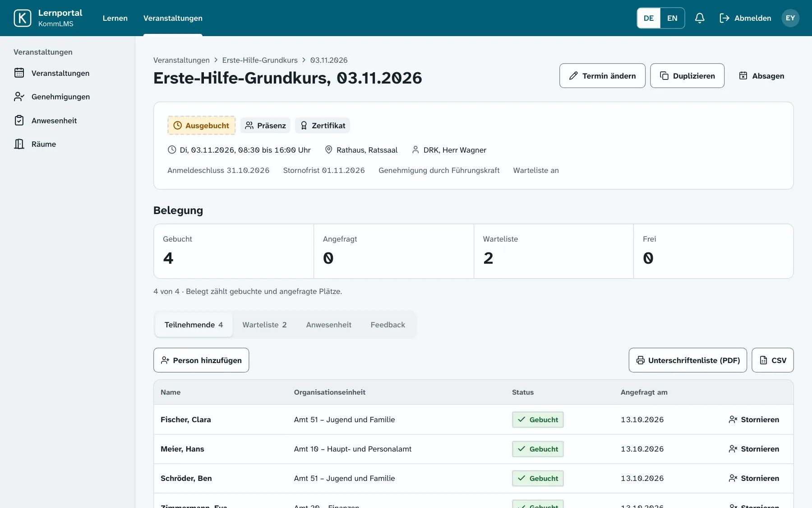Click the printer icon in Unterschriftenliste
This screenshot has width=812, height=508.
[641, 360]
